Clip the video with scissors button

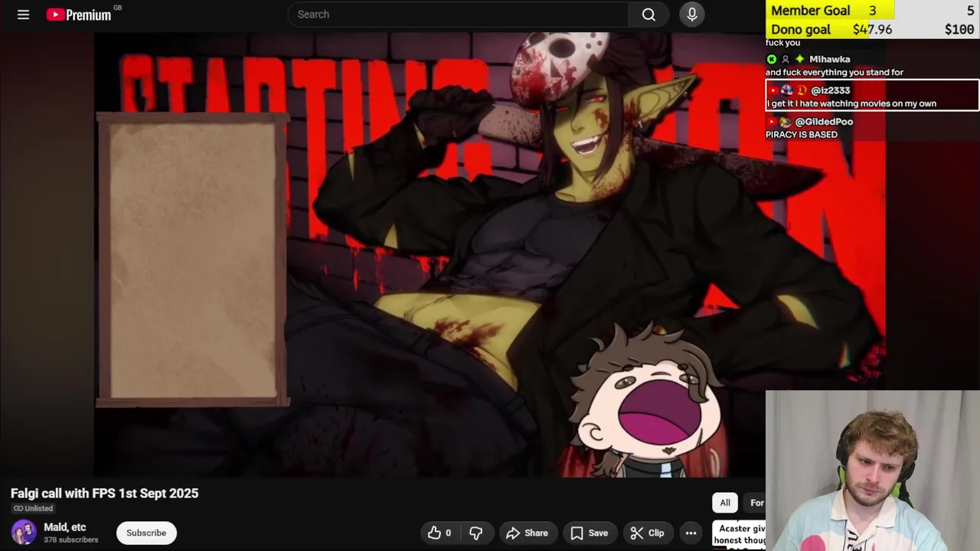[x=647, y=533]
